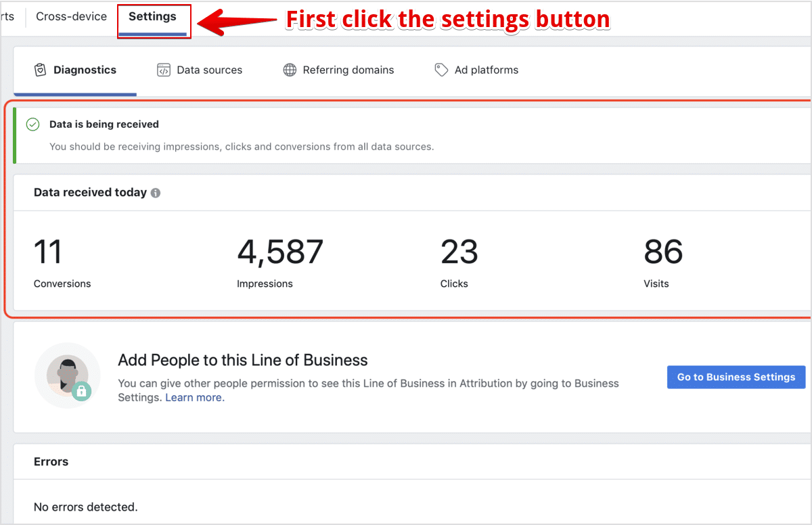
Task: Open the Settings tab
Action: tap(152, 17)
